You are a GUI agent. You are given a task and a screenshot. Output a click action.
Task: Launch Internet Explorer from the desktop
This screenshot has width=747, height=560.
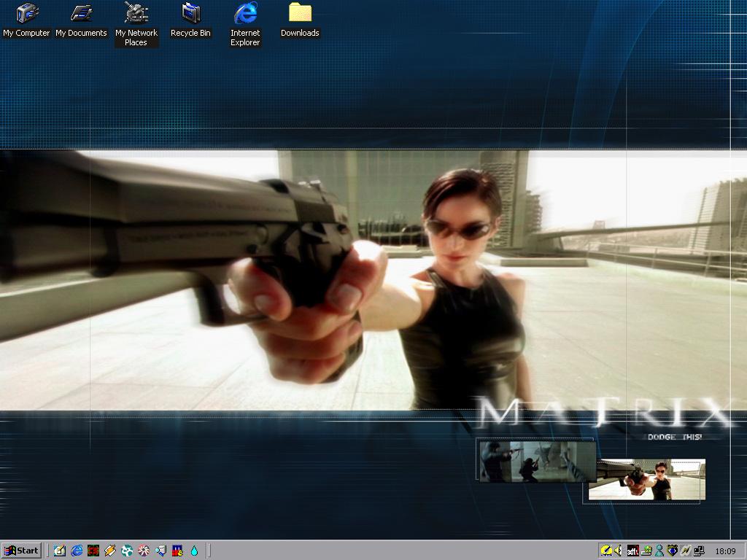click(x=245, y=13)
